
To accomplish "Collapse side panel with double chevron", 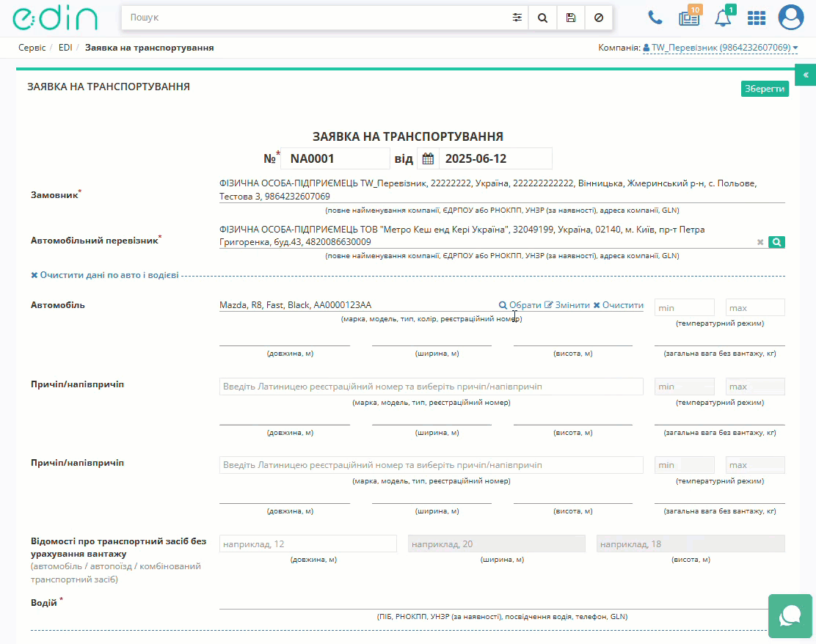I will point(806,75).
